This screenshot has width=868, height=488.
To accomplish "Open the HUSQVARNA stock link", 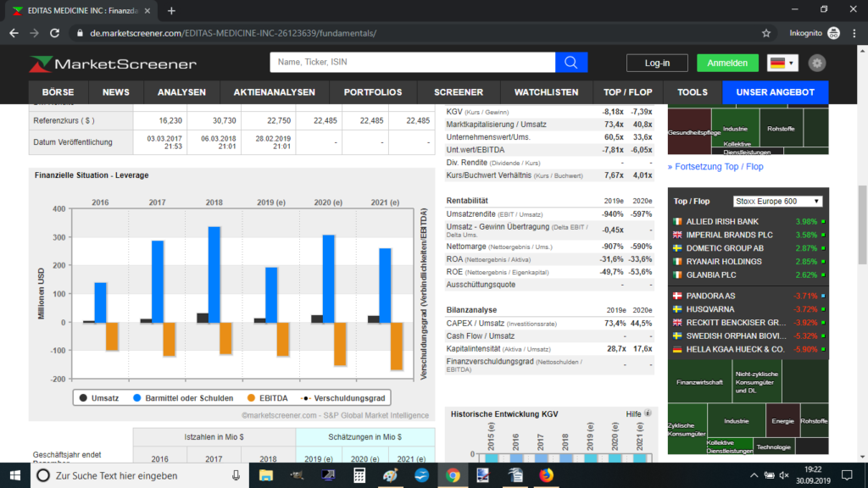I will coord(710,309).
